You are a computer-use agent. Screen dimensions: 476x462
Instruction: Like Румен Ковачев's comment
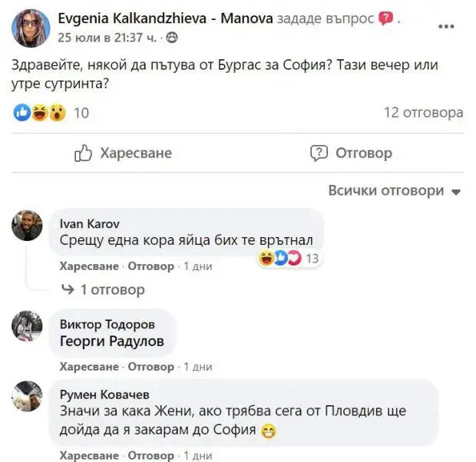point(89,455)
